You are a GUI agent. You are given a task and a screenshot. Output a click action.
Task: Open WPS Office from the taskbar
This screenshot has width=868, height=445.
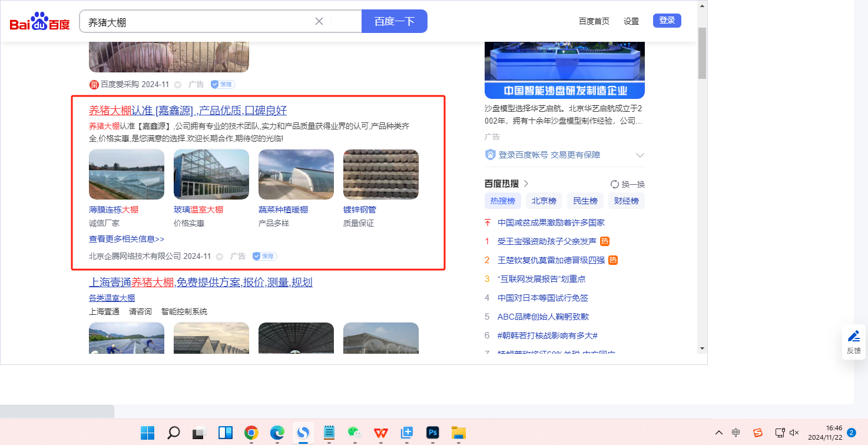pyautogui.click(x=380, y=433)
